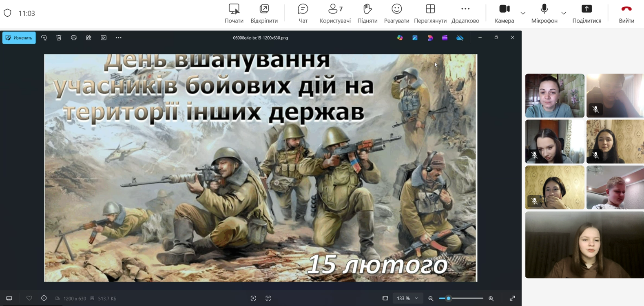Click the image info icon
The height and width of the screenshot is (306, 644).
pyautogui.click(x=44, y=298)
